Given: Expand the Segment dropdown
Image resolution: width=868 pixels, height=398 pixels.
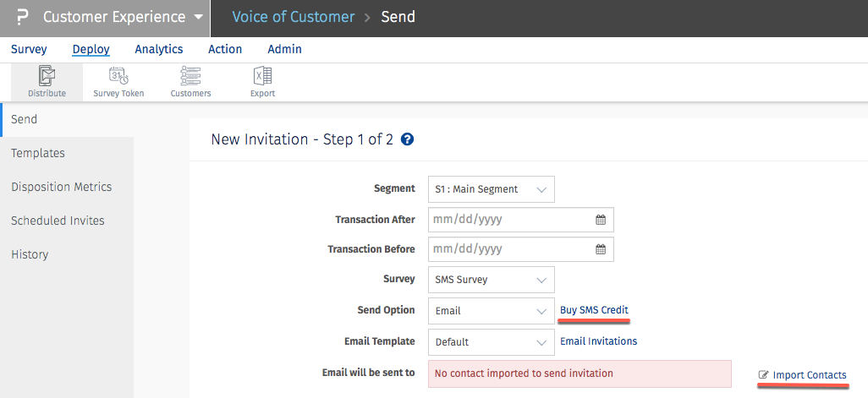Looking at the screenshot, I should (491, 189).
